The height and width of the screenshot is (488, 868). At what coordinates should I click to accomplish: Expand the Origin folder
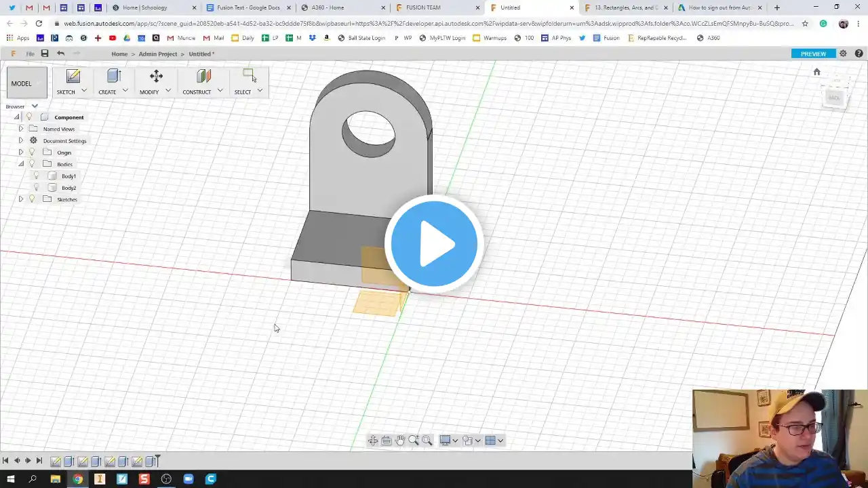21,152
